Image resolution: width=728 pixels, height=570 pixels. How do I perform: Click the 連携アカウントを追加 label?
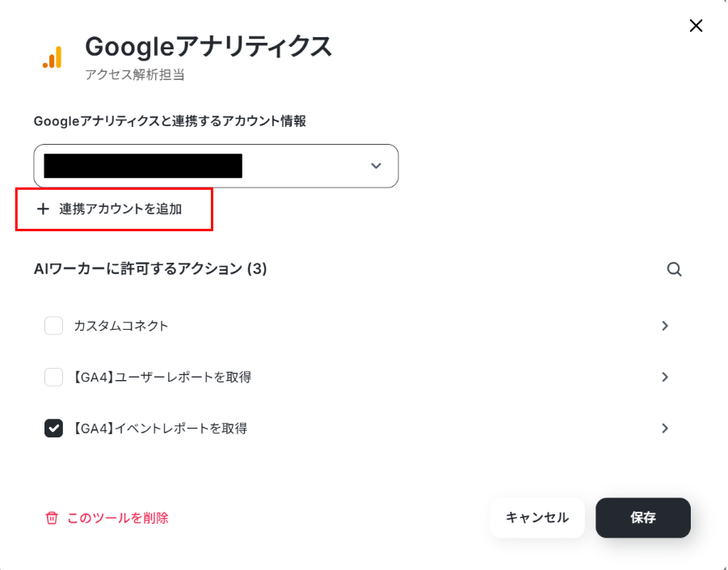tap(120, 209)
